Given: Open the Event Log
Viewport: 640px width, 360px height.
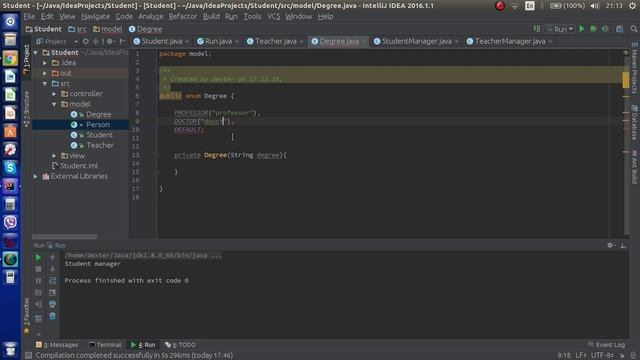Looking at the screenshot, I should (607, 345).
